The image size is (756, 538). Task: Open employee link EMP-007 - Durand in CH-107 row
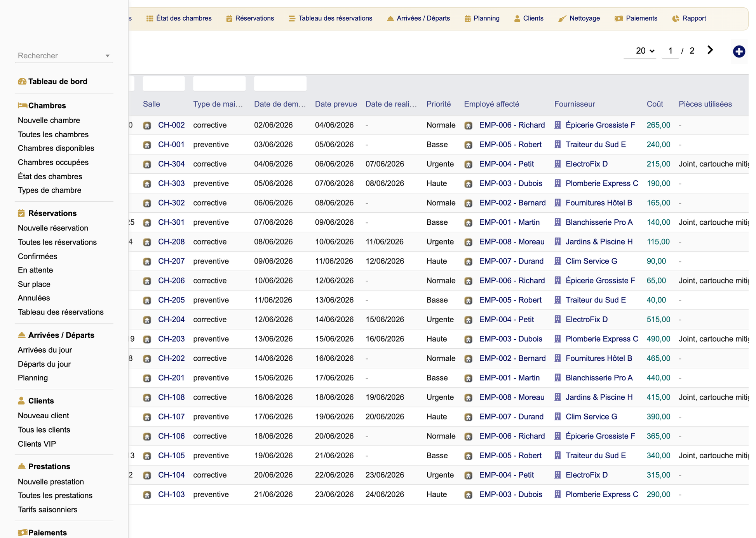coord(511,417)
